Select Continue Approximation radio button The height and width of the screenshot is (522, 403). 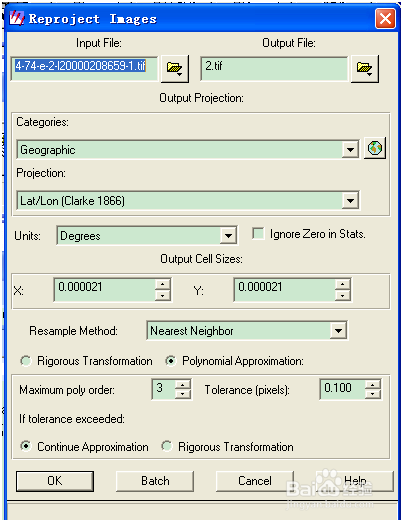pos(26,446)
